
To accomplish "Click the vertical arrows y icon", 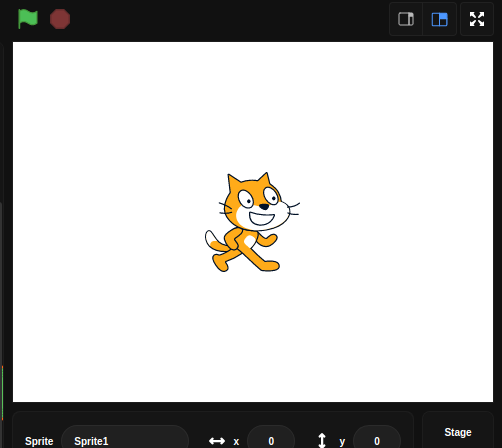I will (322, 440).
